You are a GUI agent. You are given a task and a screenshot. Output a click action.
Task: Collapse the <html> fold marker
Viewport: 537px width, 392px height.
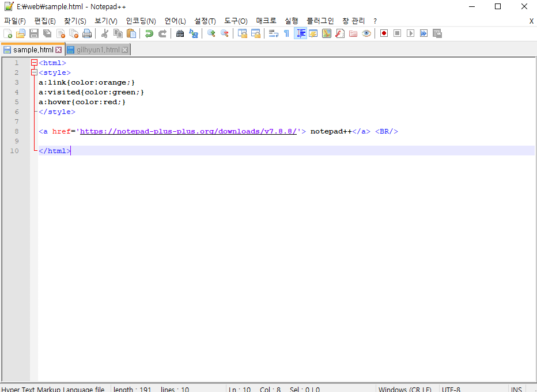[34, 63]
